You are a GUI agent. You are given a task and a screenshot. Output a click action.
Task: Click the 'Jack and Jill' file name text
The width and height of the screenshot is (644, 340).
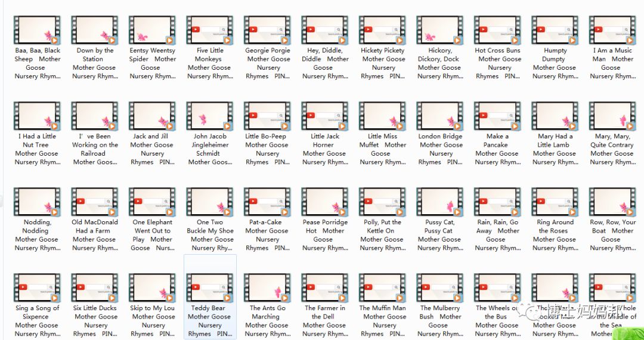click(150, 136)
